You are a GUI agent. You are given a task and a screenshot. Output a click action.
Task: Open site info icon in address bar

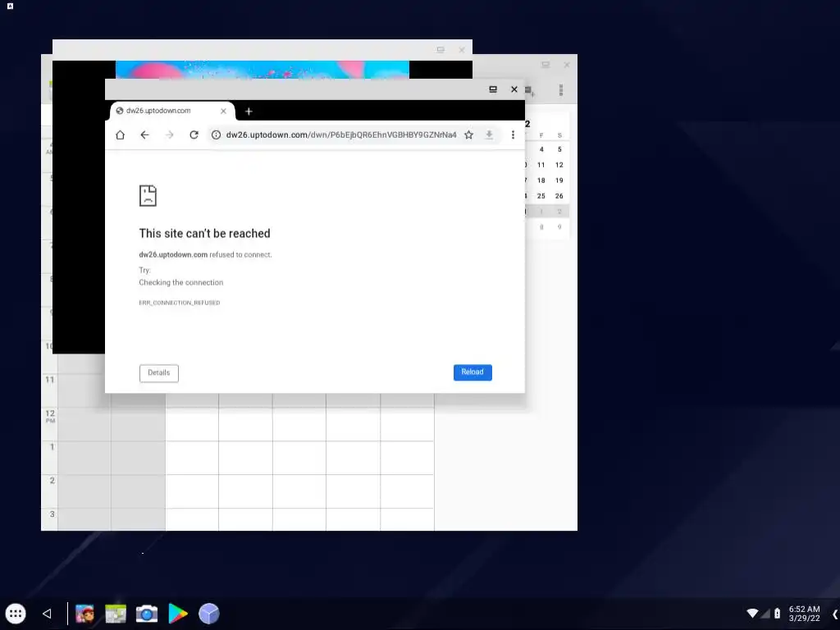216,135
